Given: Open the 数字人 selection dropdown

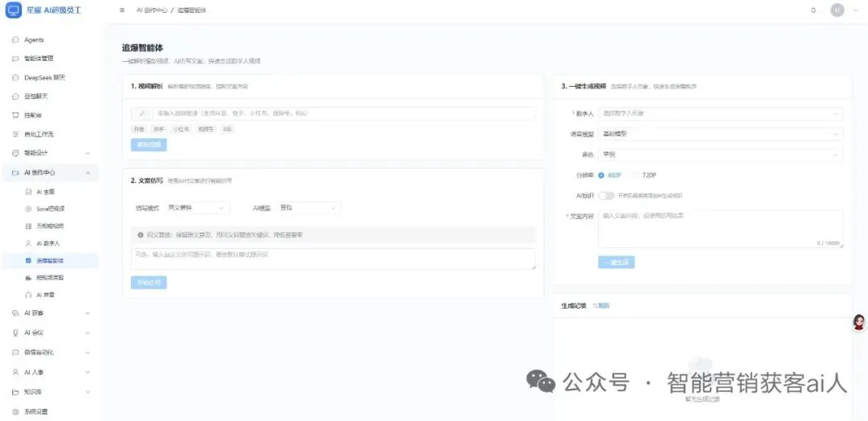Looking at the screenshot, I should point(720,113).
